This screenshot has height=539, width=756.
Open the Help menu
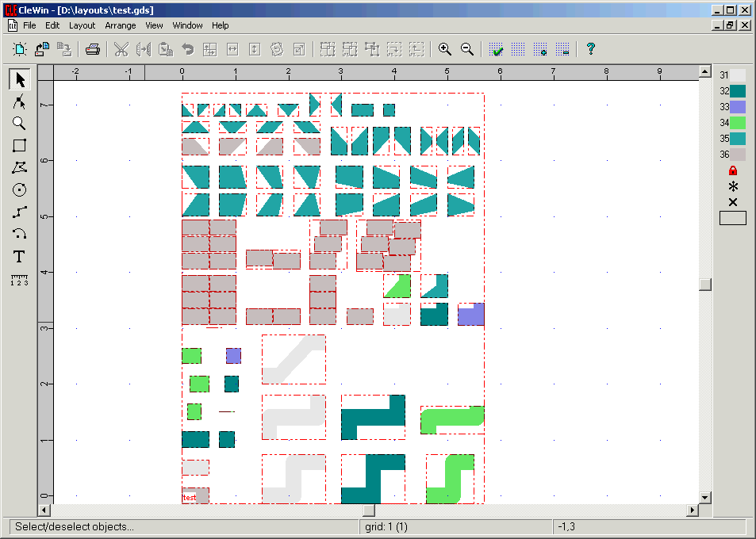(x=221, y=25)
